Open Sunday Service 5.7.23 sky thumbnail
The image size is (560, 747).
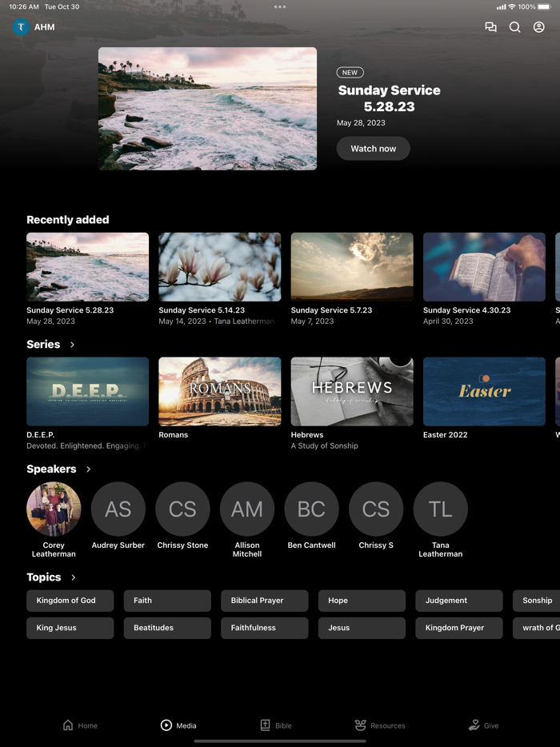tap(352, 267)
